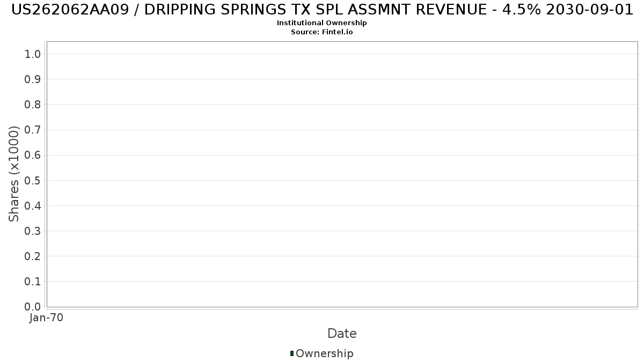The width and height of the screenshot is (644, 362).
Task: Click the 1.0 y-axis tick label
Action: pyautogui.click(x=32, y=54)
